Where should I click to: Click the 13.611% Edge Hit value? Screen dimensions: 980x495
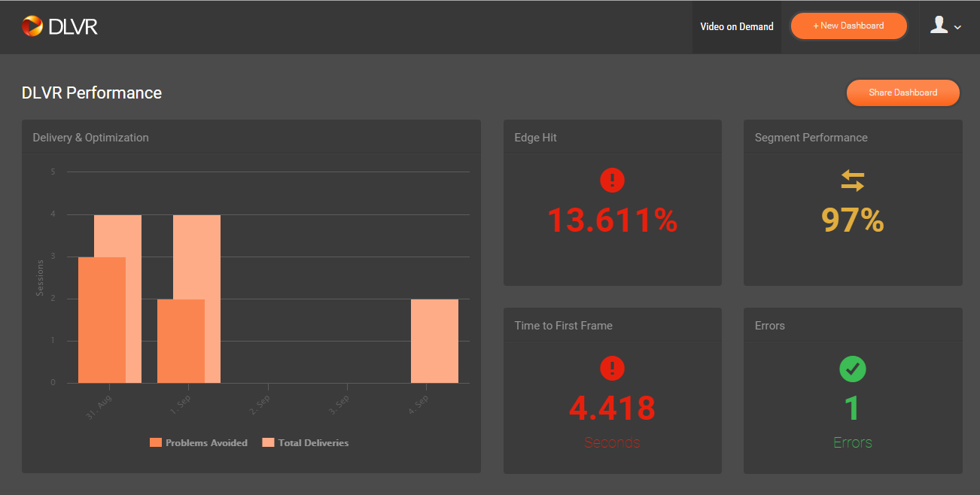click(612, 220)
